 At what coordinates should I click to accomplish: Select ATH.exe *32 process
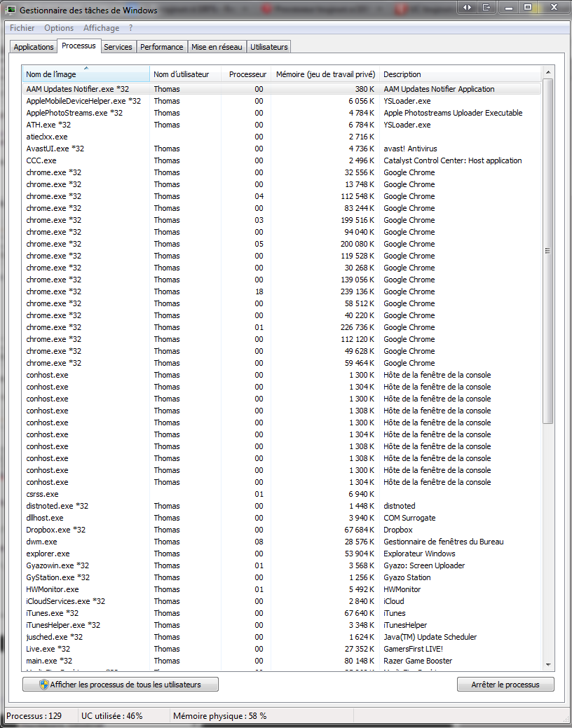(282, 125)
